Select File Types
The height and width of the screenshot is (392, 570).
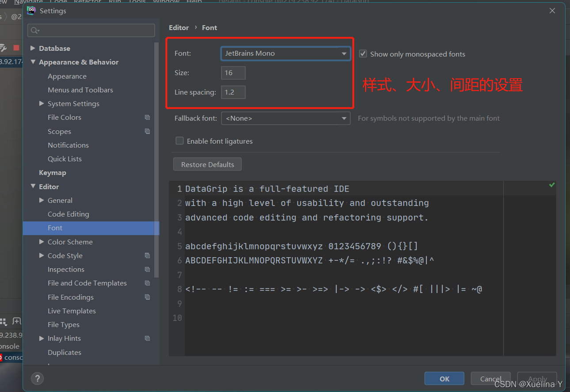[64, 324]
